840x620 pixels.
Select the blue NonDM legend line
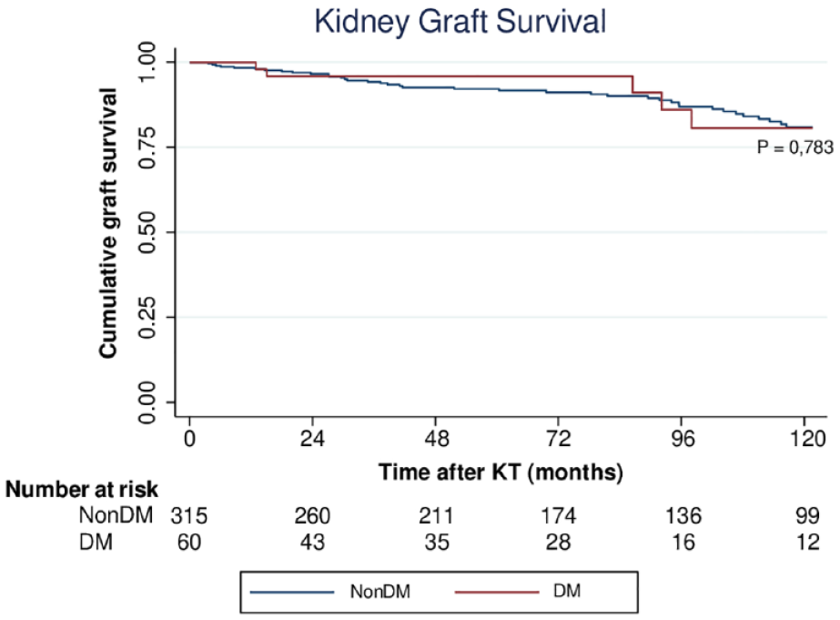pos(288,592)
